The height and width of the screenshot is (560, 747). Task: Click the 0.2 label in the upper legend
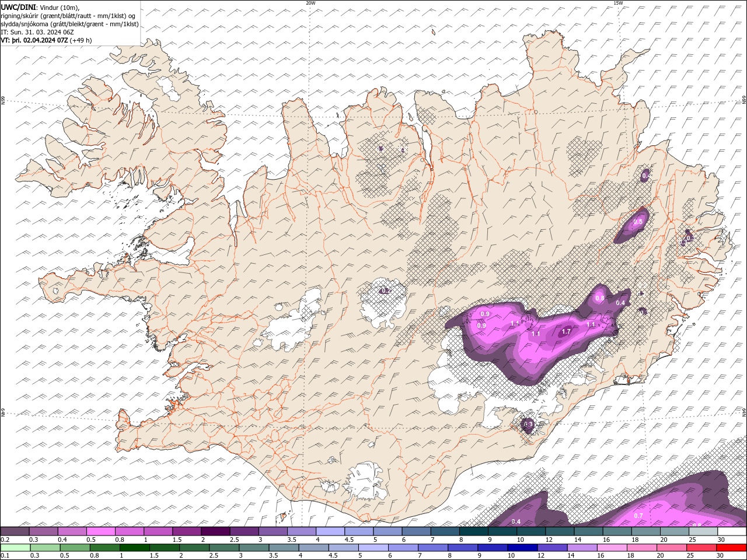pyautogui.click(x=5, y=540)
